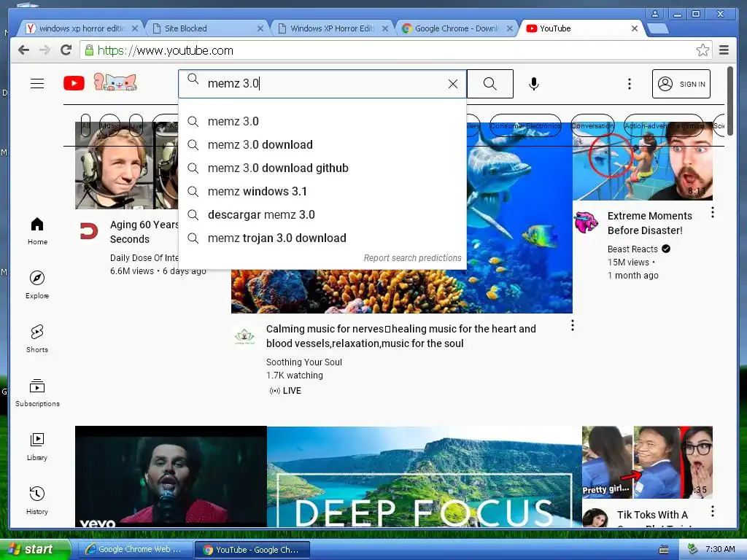Click inside the YouTube search field
747x560 pixels.
(322, 84)
